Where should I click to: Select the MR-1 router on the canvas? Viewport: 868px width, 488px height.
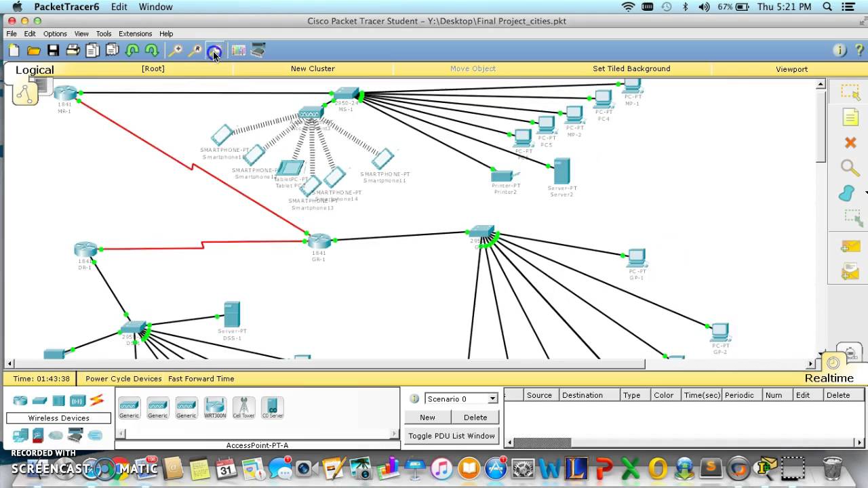coord(66,94)
